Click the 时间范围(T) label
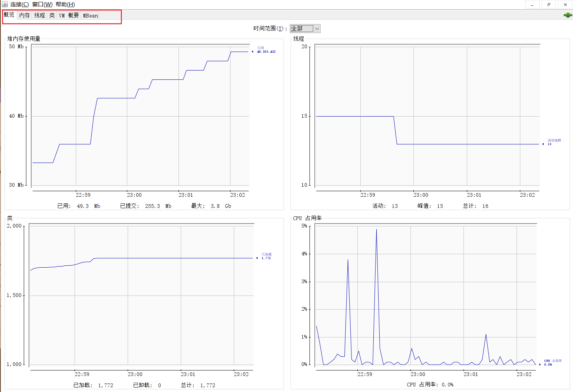This screenshot has width=573, height=392. point(270,29)
